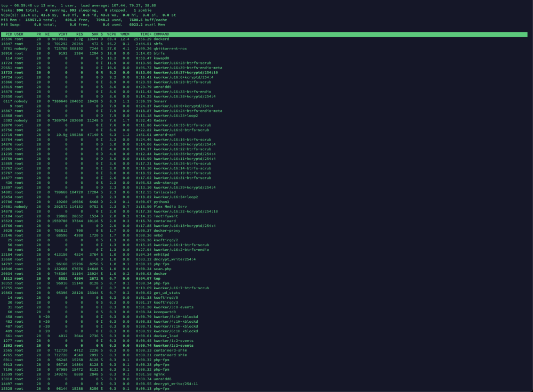This screenshot has height=392, width=533.
Task: Select the get_ud_stats process name
Action: tap(167, 293)
